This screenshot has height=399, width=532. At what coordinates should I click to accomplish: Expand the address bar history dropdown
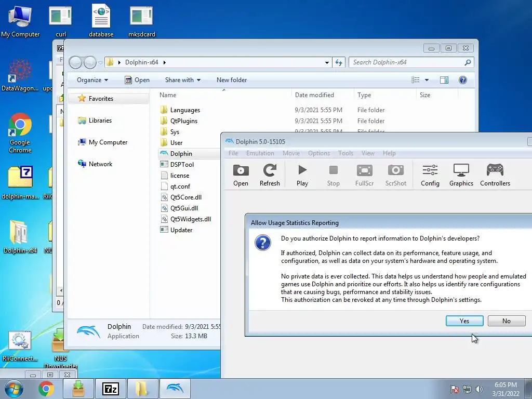tap(327, 62)
